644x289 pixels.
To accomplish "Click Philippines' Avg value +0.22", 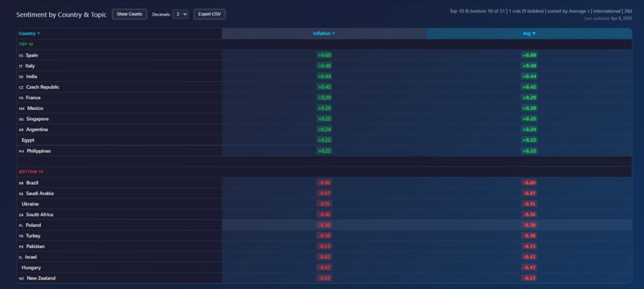I will point(529,151).
